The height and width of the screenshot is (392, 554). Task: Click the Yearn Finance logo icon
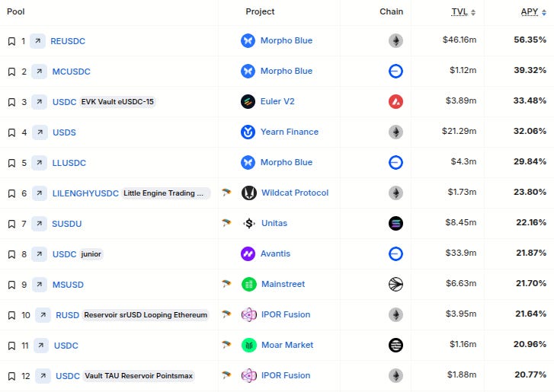click(x=248, y=132)
